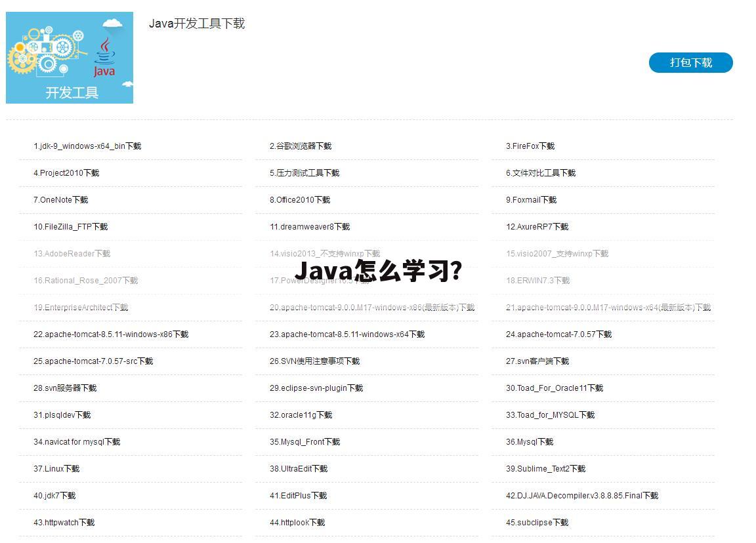Open 13.AdobeReader下载 link
This screenshot has width=756, height=543.
point(72,254)
